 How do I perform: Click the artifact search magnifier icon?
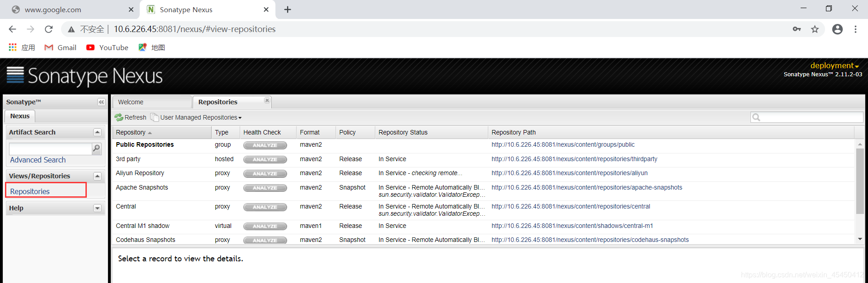coord(96,148)
